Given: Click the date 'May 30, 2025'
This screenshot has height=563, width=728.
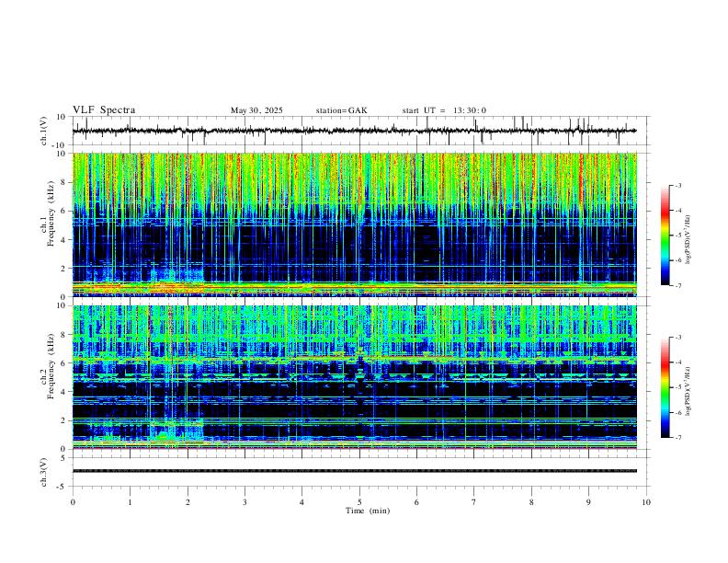Looking at the screenshot, I should click(x=256, y=110).
